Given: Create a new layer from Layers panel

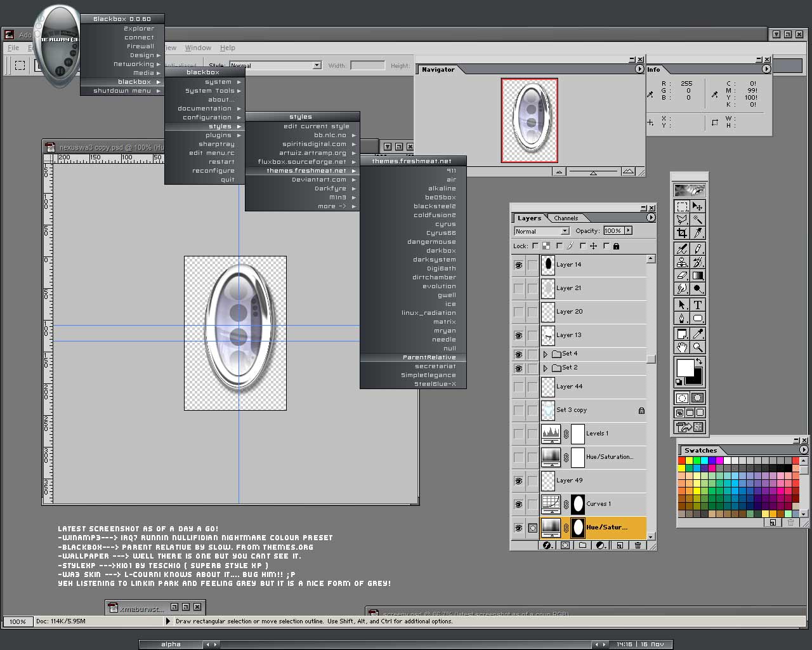Looking at the screenshot, I should click(x=620, y=545).
